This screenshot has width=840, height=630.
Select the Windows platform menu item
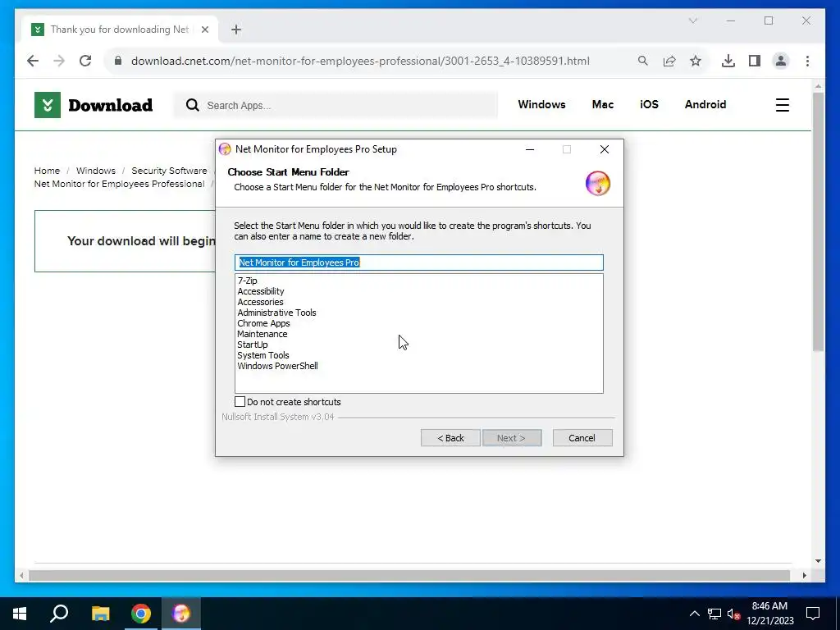coord(541,104)
